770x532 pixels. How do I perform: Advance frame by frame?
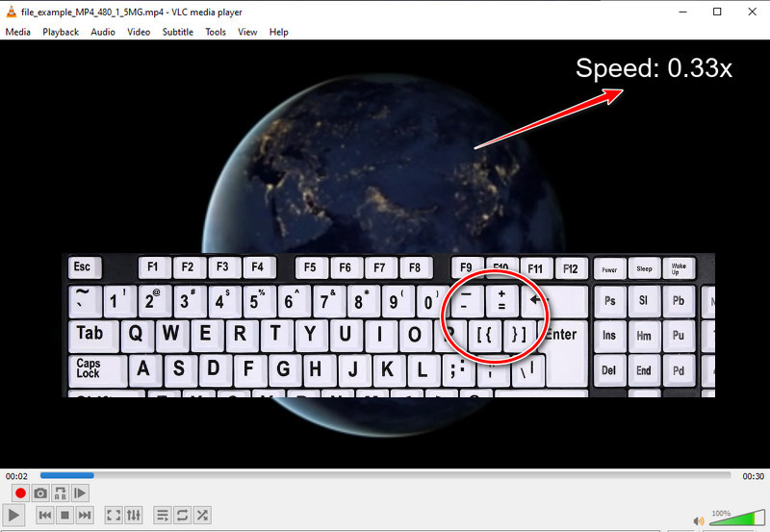coord(80,493)
